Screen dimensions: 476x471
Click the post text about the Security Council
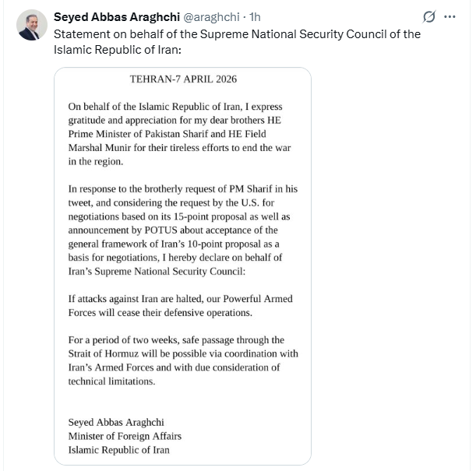click(x=237, y=40)
